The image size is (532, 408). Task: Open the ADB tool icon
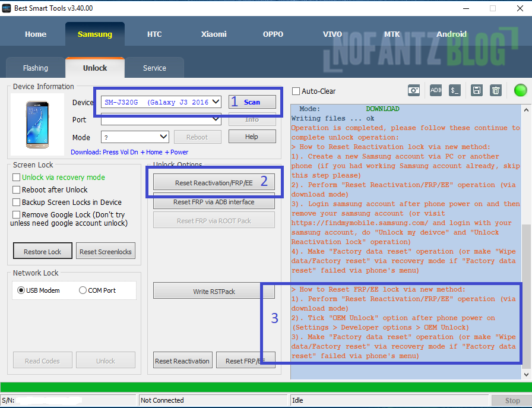tap(436, 90)
